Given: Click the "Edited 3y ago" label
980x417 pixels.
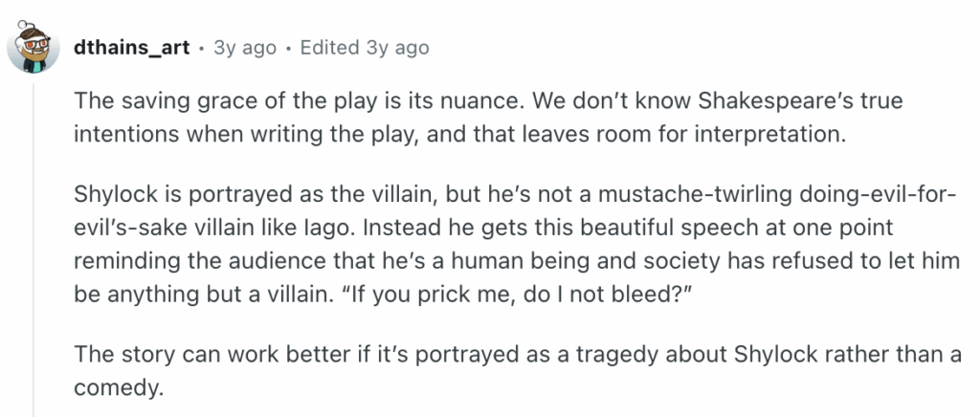Looking at the screenshot, I should pyautogui.click(x=365, y=47).
